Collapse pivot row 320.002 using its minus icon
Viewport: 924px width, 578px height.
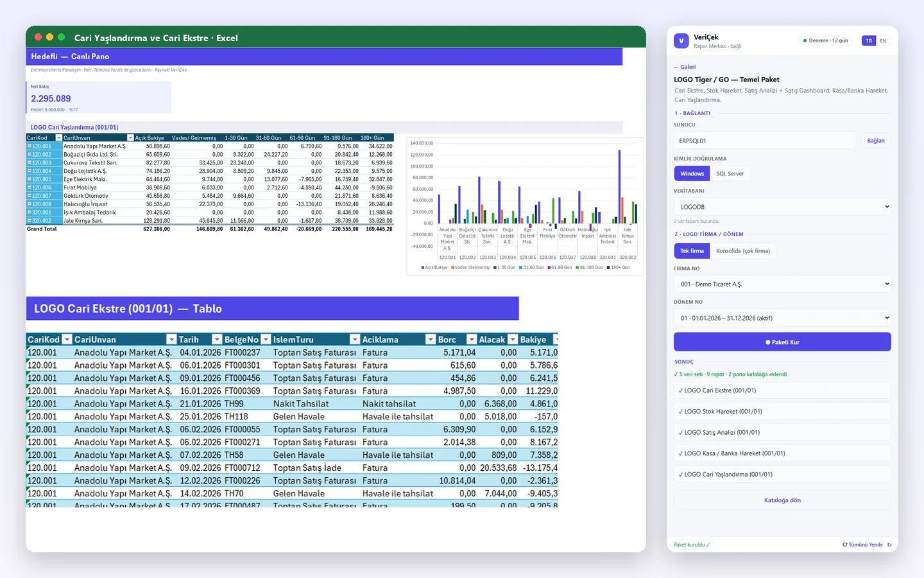[29, 221]
